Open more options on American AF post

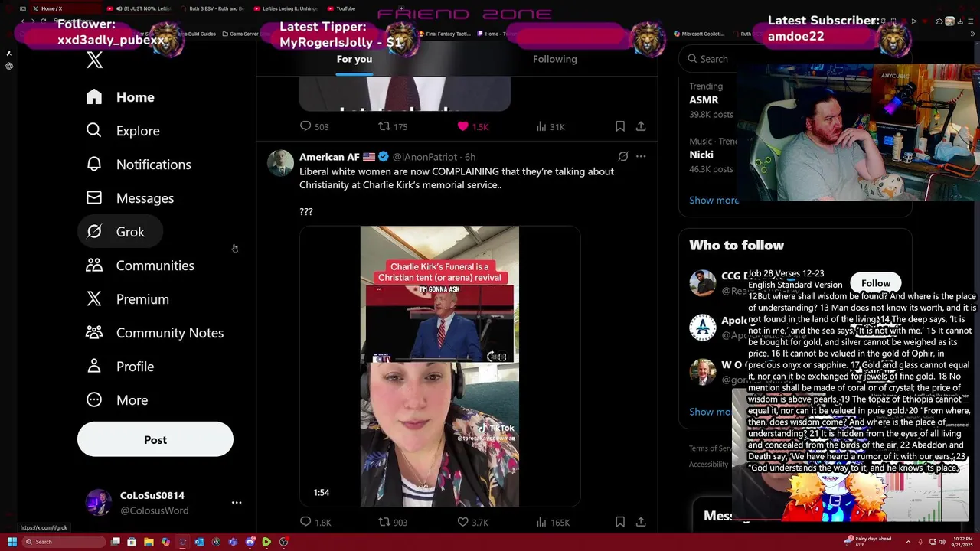(641, 157)
